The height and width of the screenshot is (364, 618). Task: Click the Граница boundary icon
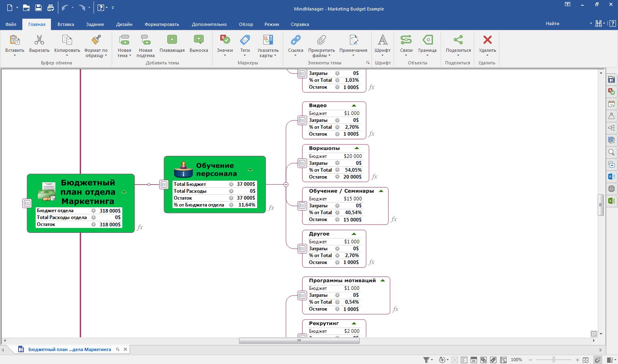(428, 40)
